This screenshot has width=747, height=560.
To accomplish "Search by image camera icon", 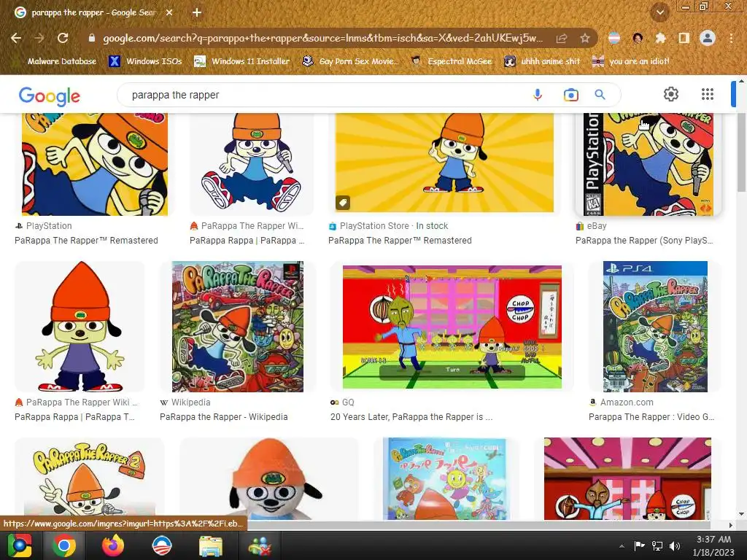I will (570, 95).
